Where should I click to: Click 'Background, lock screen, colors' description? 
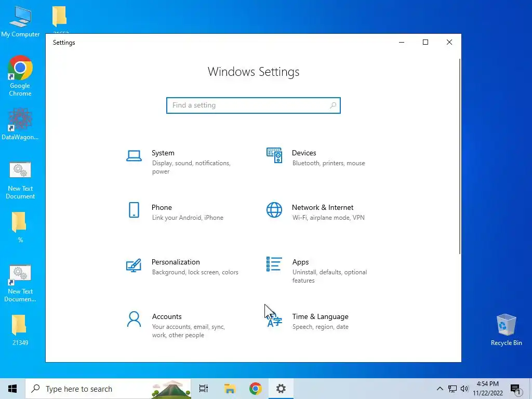[x=195, y=272]
